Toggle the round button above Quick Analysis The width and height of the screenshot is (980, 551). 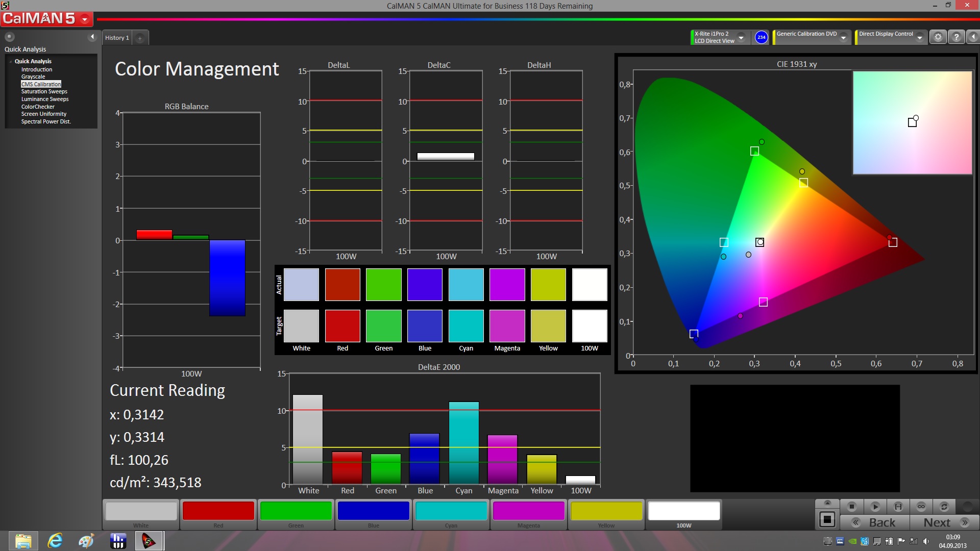coord(10,37)
